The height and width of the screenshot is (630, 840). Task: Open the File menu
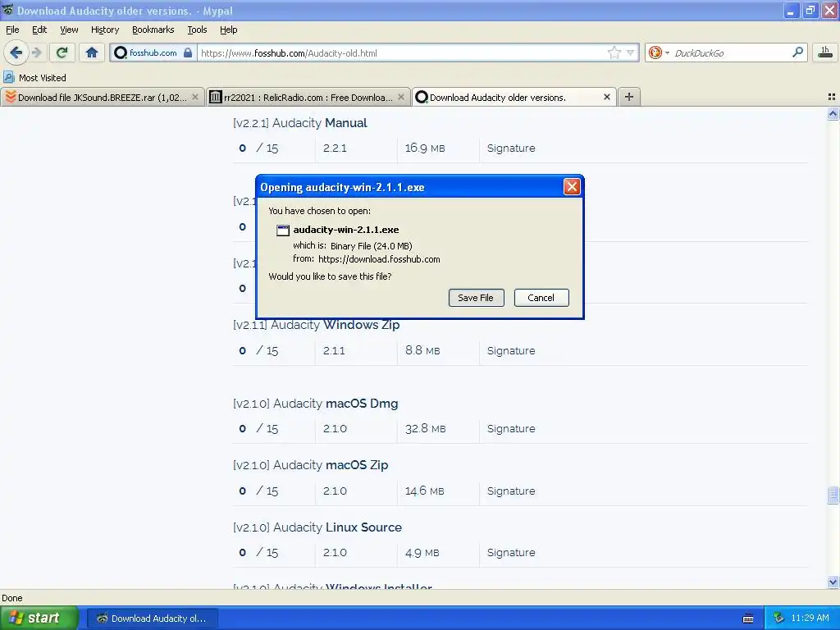tap(12, 30)
